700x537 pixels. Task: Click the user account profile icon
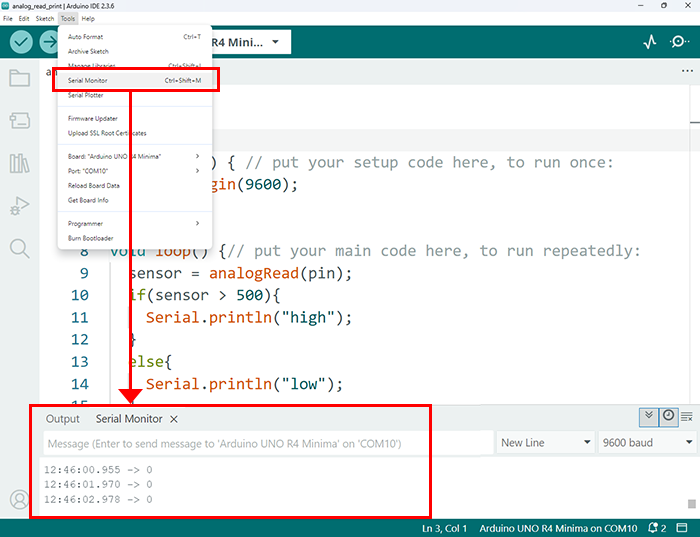(20, 500)
